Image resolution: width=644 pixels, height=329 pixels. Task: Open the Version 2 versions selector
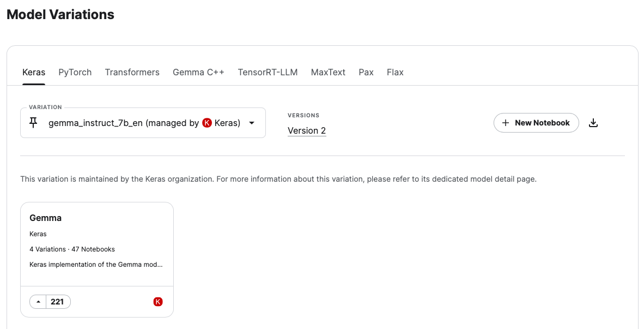tap(307, 131)
